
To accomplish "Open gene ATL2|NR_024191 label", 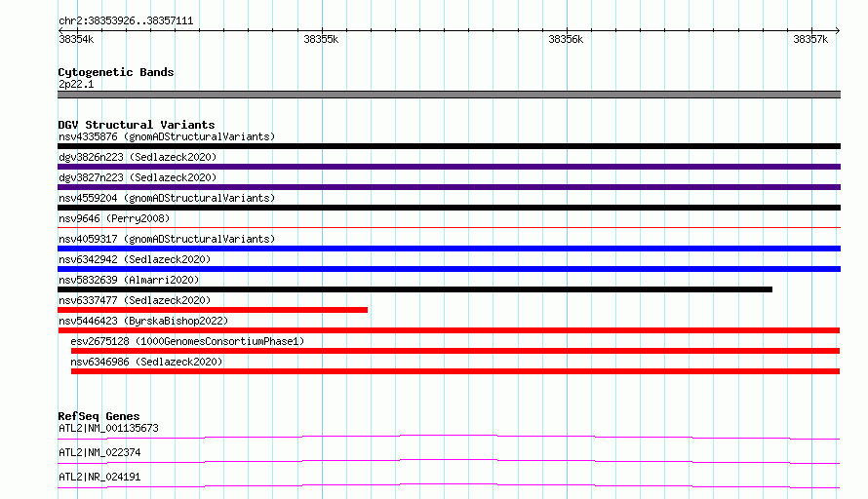I will point(99,477).
